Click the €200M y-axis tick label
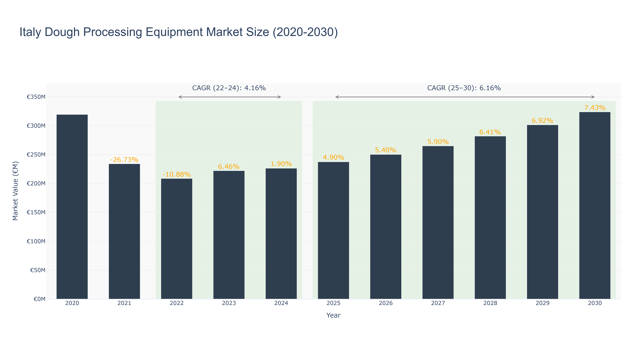Image resolution: width=644 pixels, height=345 pixels. point(36,184)
